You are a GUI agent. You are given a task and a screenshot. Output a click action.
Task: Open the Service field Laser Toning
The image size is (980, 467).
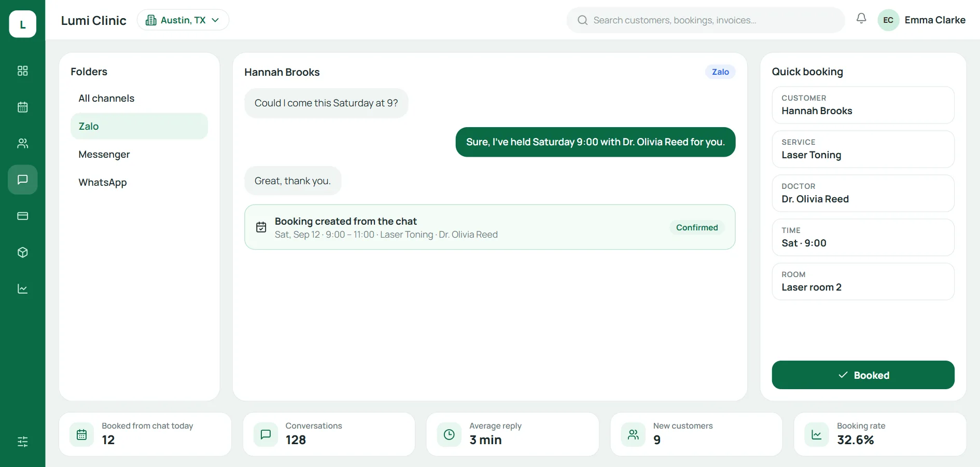point(863,149)
